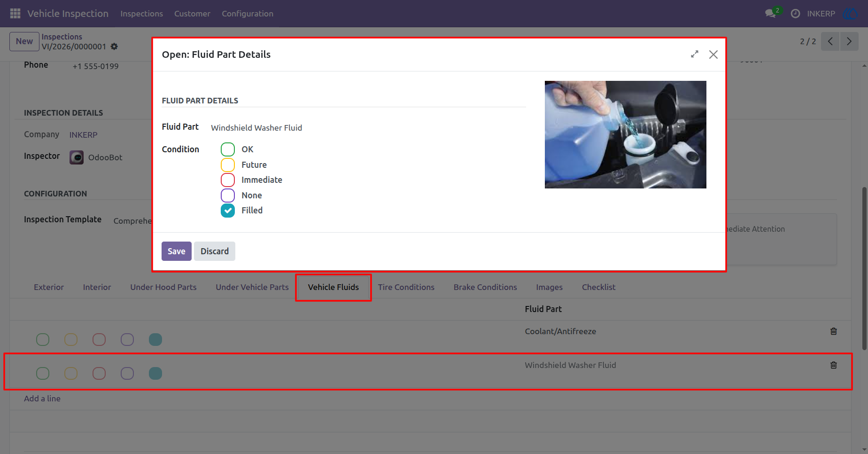868x454 pixels.
Task: Delete the Windshield Washer Fluid row
Action: 834,365
